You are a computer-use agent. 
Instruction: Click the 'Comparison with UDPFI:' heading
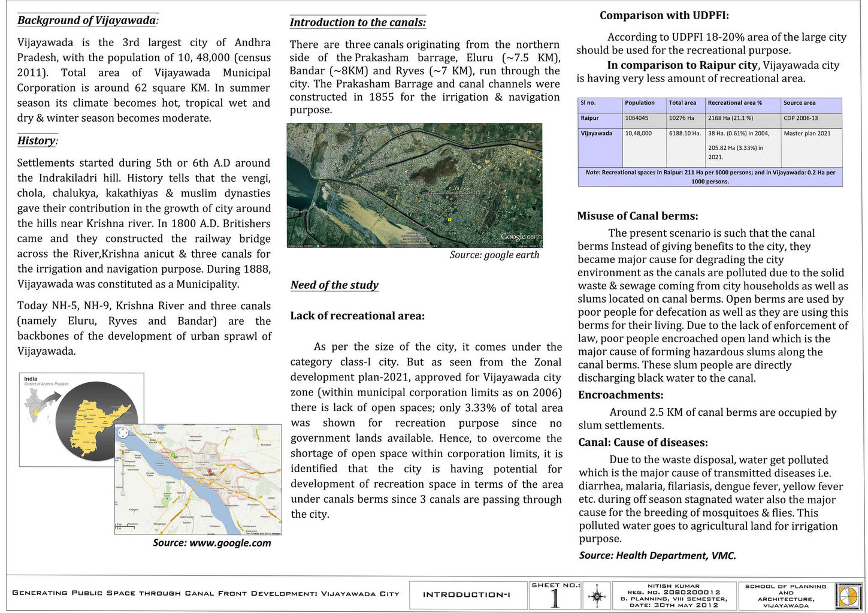[x=664, y=16]
